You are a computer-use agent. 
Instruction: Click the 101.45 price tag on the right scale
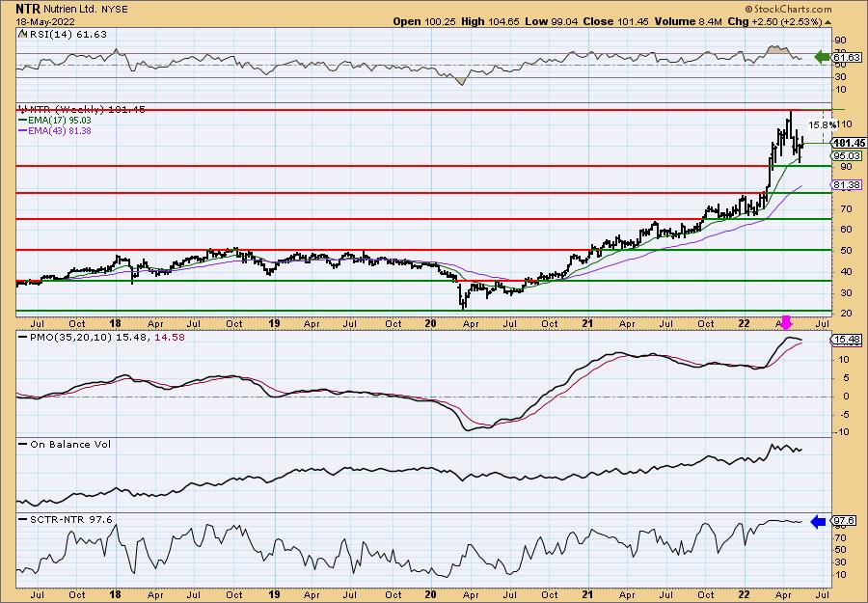849,143
